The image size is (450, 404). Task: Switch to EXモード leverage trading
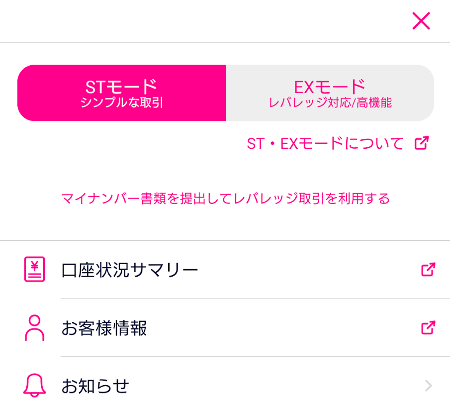(x=330, y=93)
